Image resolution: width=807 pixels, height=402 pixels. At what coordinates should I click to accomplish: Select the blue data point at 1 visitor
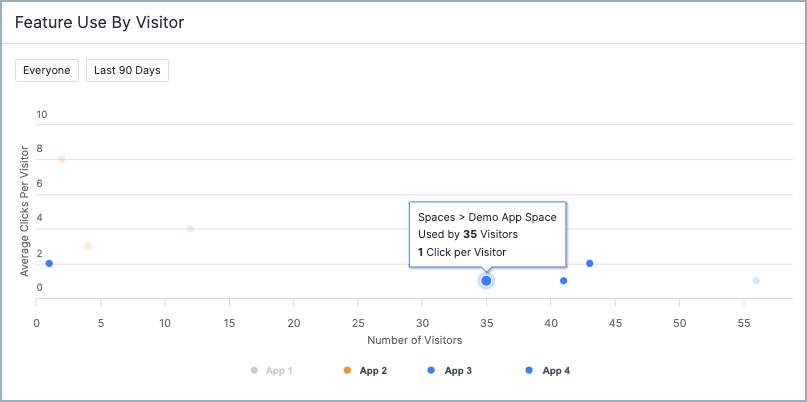(49, 264)
